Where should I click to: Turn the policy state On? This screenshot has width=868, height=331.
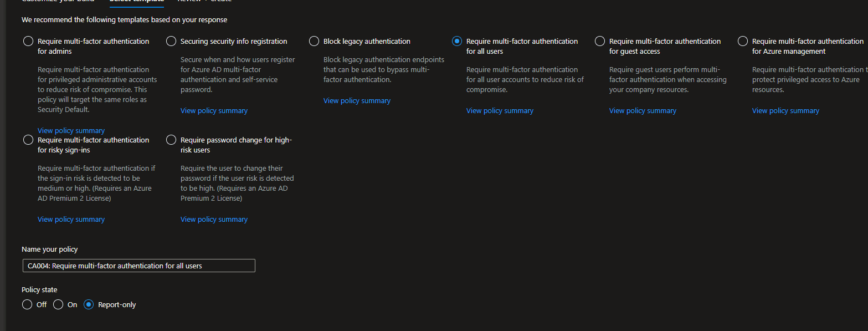(x=58, y=304)
